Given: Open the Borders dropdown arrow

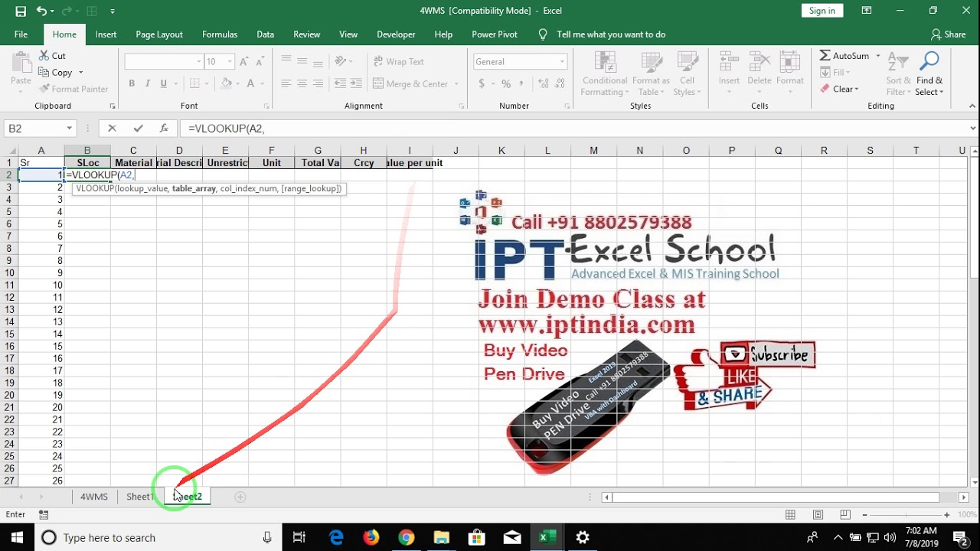Looking at the screenshot, I should pos(207,83).
